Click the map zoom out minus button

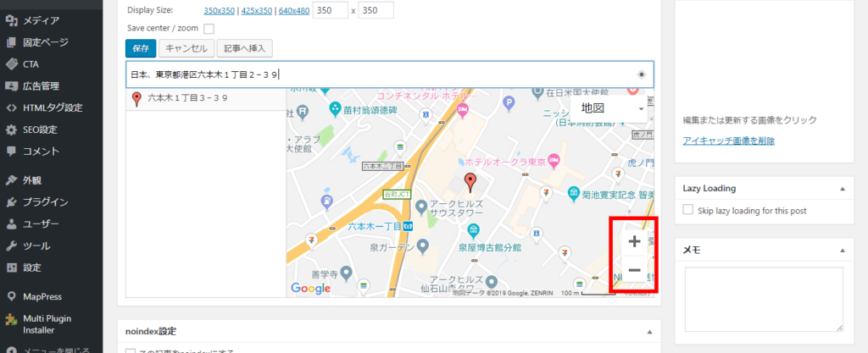(x=633, y=270)
